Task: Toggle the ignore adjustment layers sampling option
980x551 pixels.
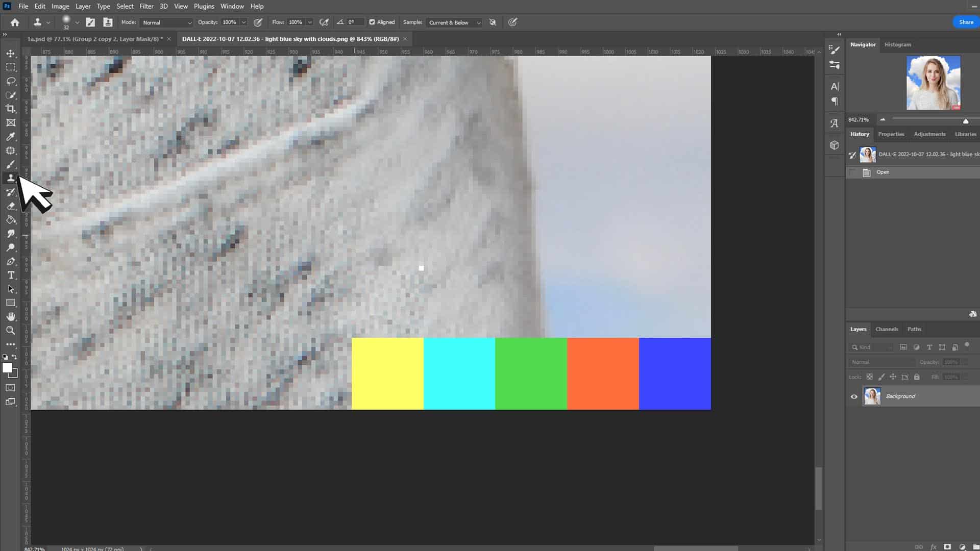Action: click(x=492, y=22)
